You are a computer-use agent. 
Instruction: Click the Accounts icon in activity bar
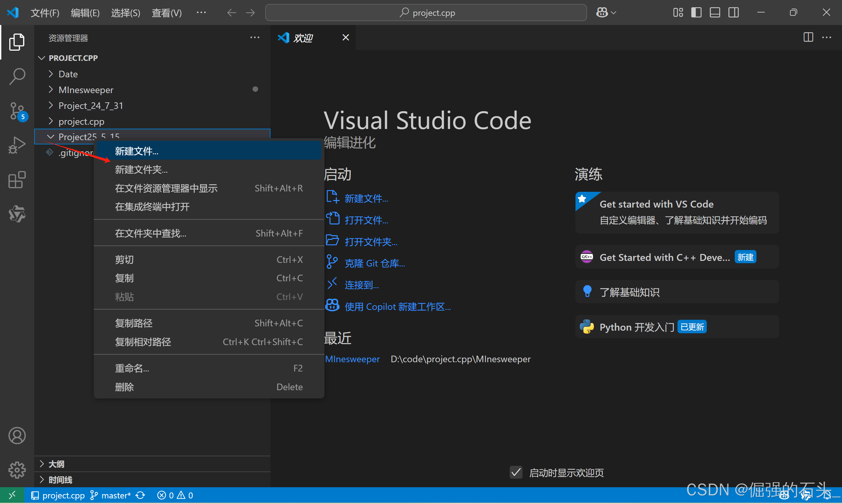point(17,435)
